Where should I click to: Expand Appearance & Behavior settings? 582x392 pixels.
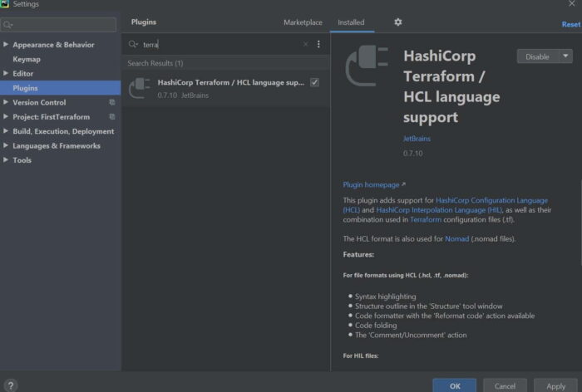coord(6,45)
